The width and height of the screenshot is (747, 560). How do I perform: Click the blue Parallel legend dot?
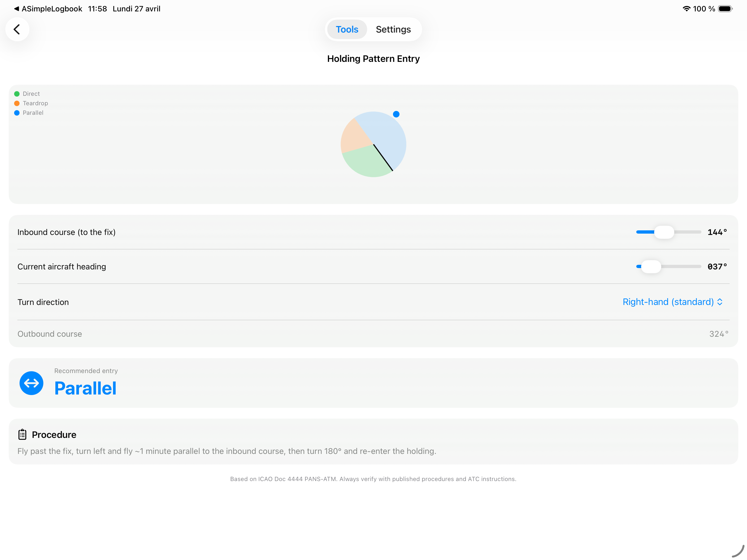(x=17, y=113)
